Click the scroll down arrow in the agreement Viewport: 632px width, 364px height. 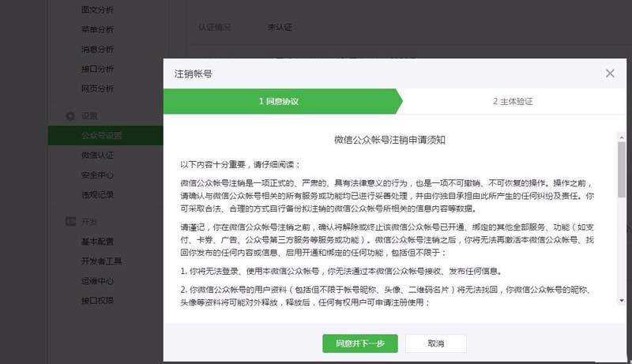(622, 301)
